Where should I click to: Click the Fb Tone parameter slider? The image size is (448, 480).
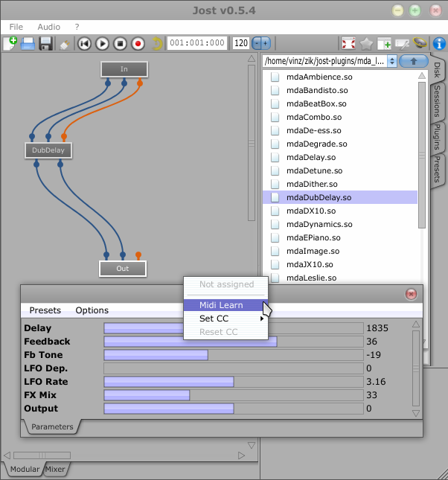coord(234,355)
